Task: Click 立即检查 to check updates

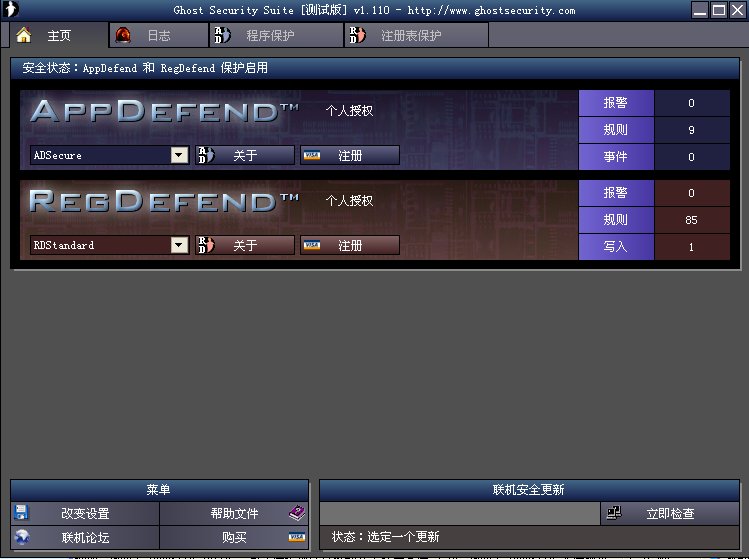Action: point(670,513)
